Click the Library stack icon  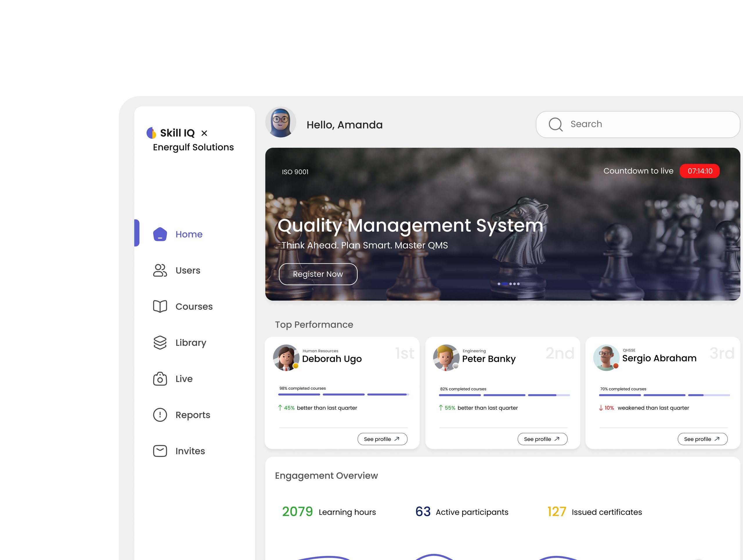click(160, 342)
